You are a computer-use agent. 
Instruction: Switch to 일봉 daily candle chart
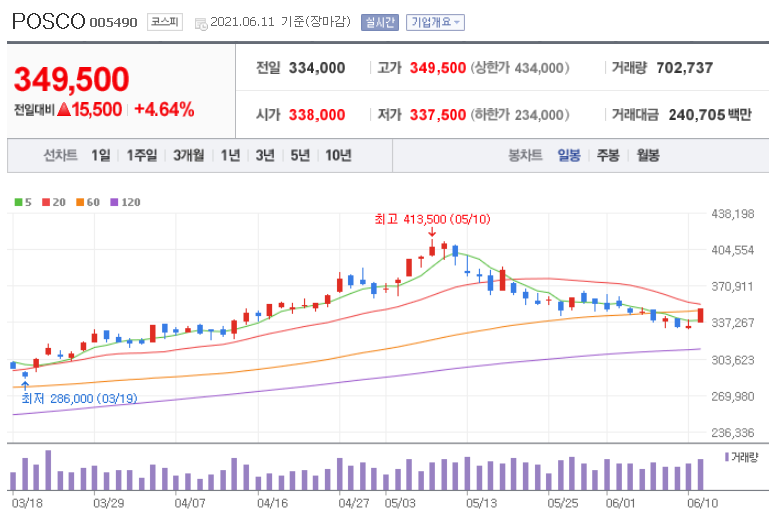(x=569, y=156)
